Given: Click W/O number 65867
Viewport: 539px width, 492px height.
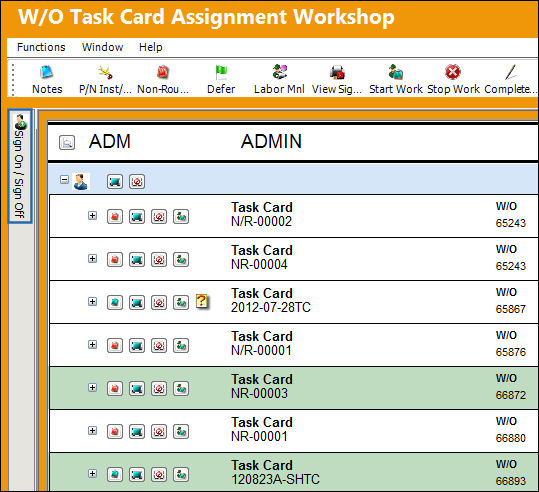Looking at the screenshot, I should (510, 309).
